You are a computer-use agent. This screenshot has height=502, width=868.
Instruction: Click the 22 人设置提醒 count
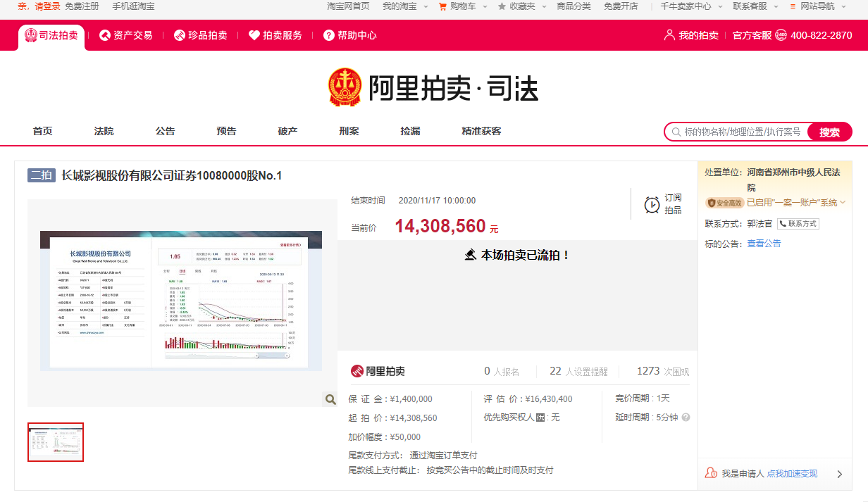tap(578, 371)
